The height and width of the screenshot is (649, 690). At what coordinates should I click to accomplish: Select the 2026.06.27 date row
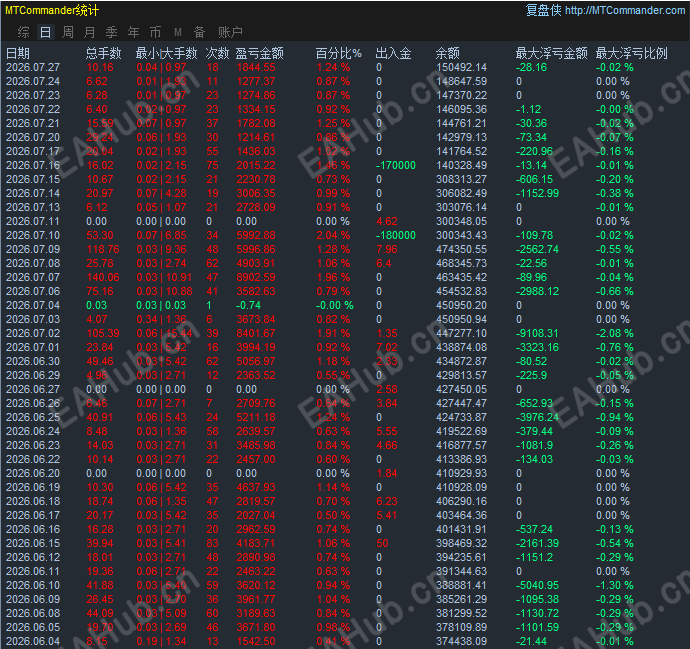33,389
